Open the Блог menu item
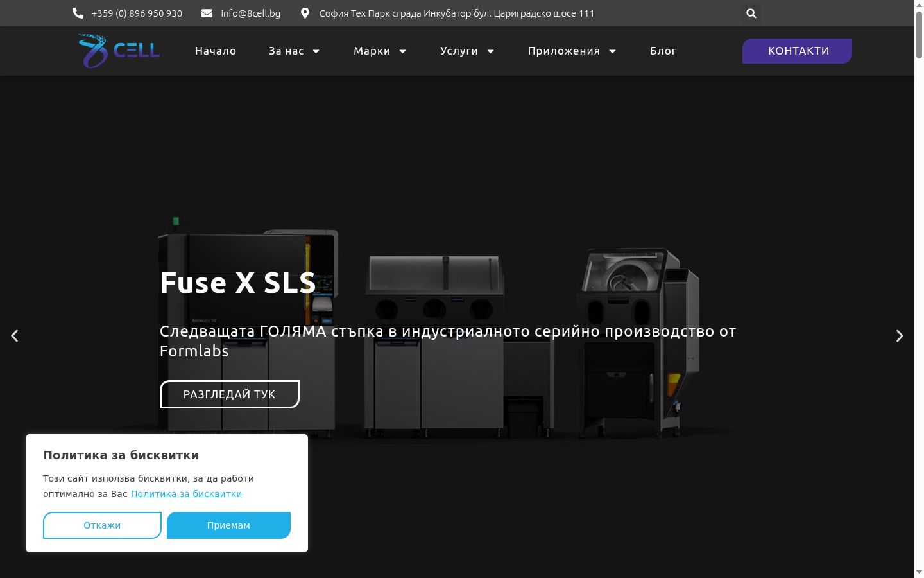924x578 pixels. coord(663,51)
